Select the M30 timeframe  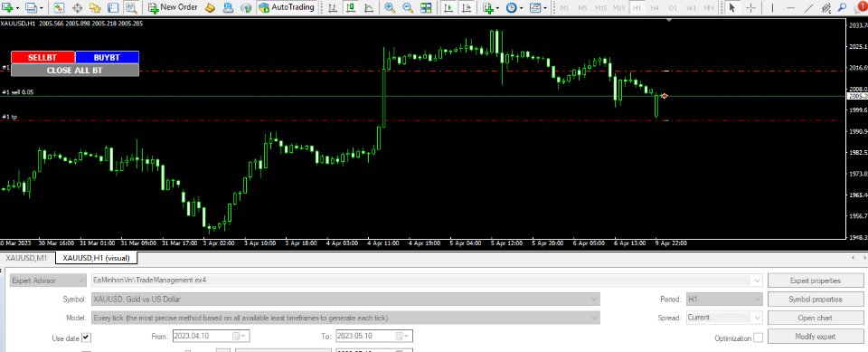pos(619,8)
